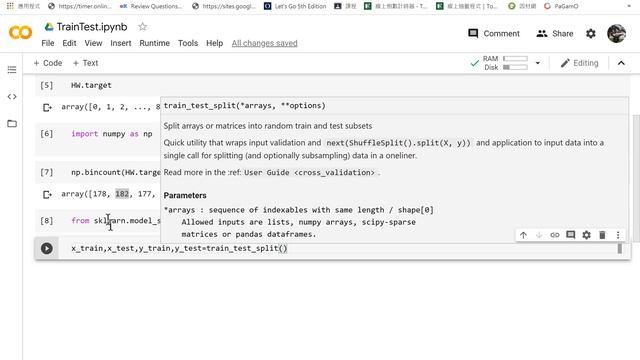
Task: Delete the current cell with trash icon
Action: [602, 235]
